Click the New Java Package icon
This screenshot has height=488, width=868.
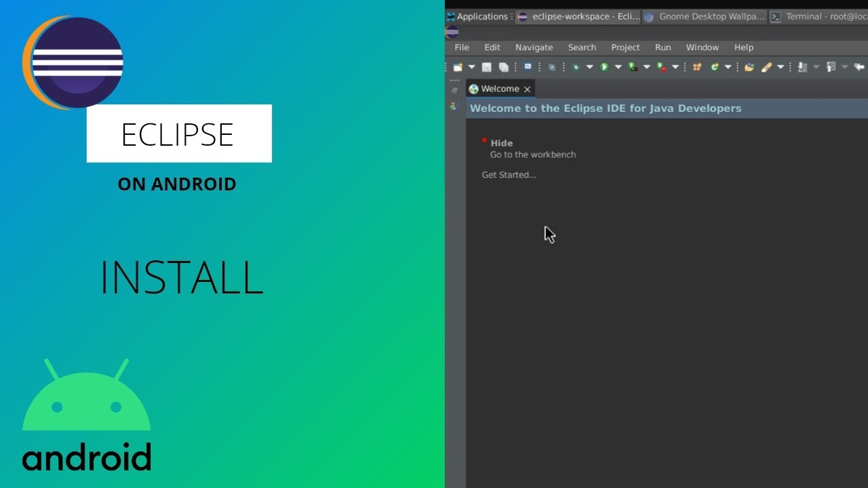697,67
